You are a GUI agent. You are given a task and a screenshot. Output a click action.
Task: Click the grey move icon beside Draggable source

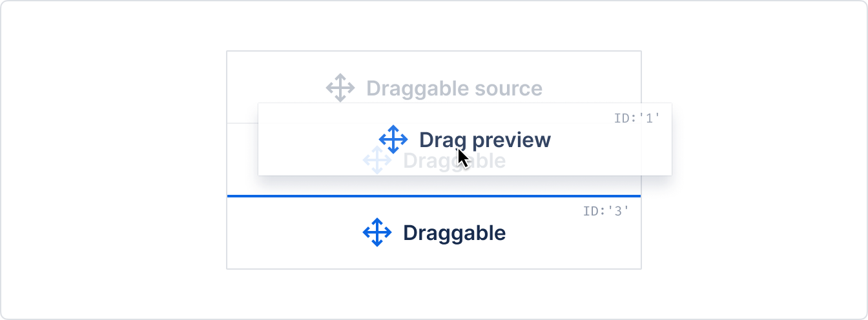340,88
